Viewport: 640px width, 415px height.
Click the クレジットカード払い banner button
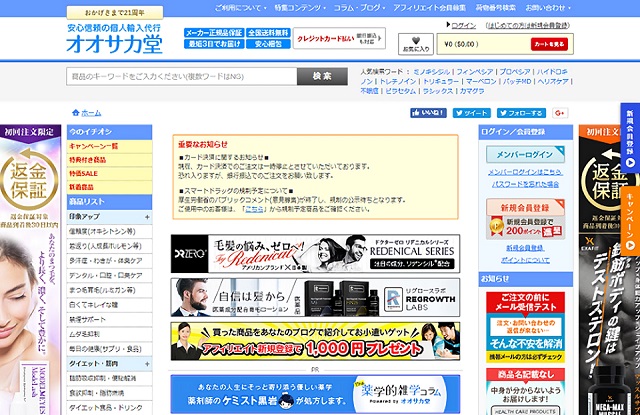(339, 38)
